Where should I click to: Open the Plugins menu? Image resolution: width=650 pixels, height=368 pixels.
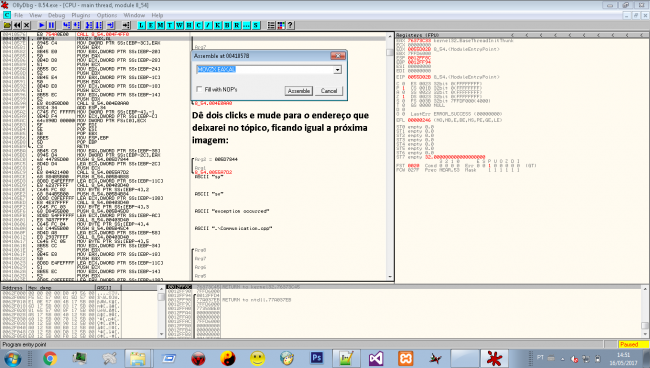point(81,15)
